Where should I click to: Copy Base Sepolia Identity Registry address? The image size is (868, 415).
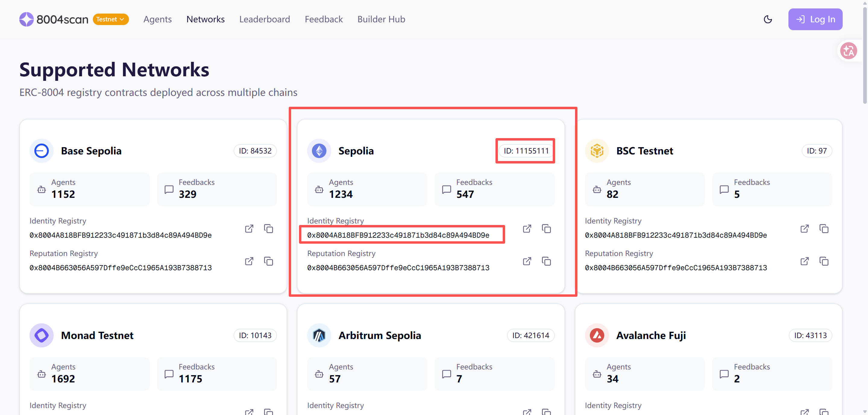[269, 229]
